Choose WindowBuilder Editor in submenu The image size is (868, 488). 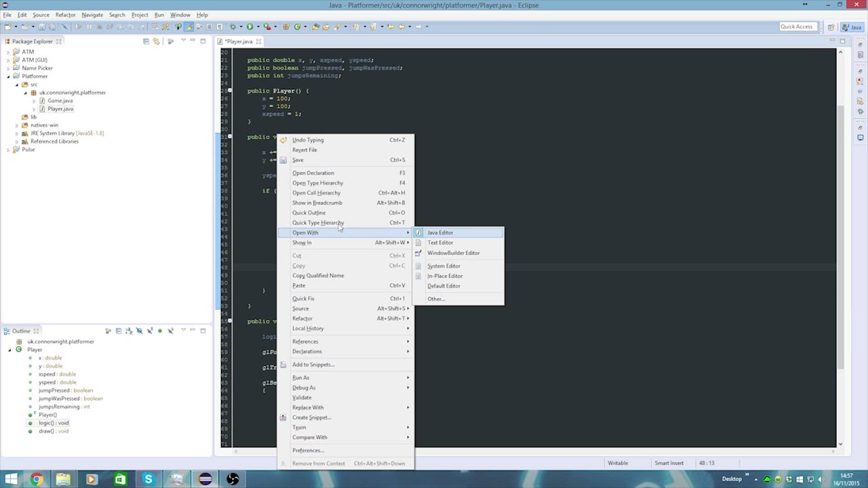458,253
